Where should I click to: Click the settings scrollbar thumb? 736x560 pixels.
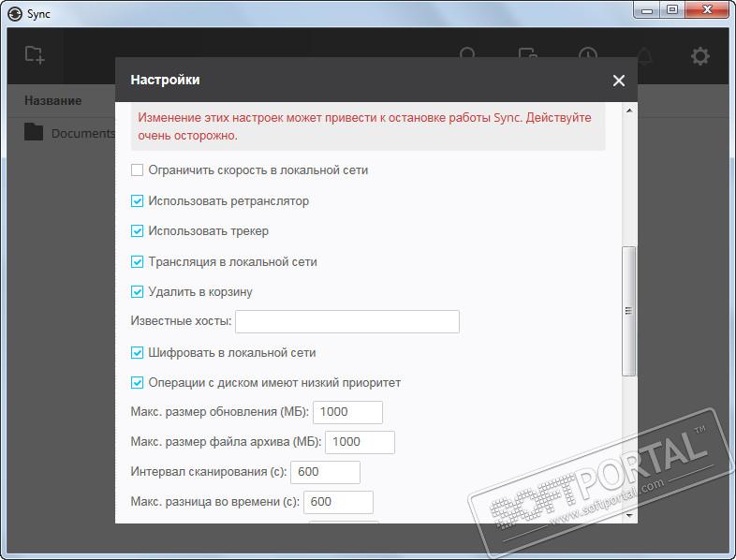[x=629, y=311]
